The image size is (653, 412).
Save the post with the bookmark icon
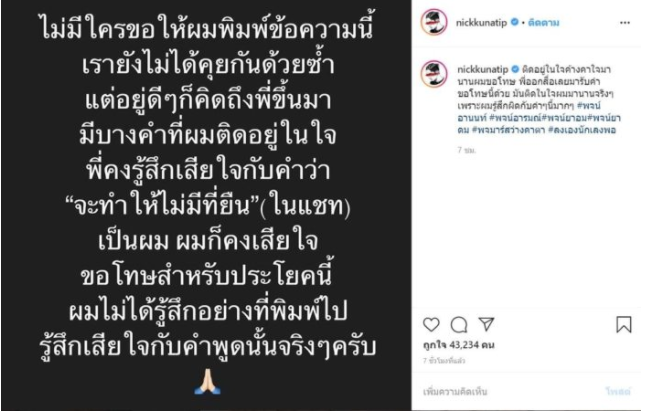coord(623,325)
